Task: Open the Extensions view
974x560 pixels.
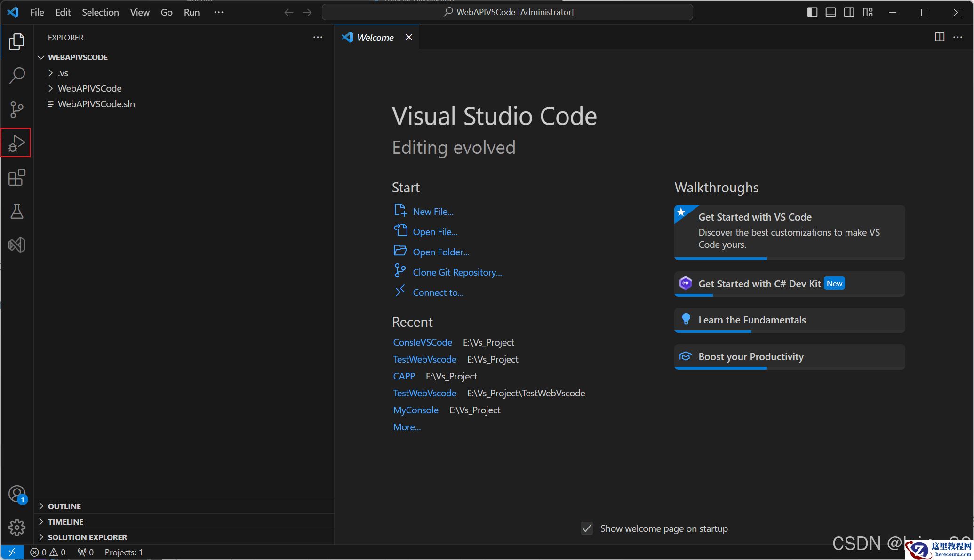Action: [16, 177]
